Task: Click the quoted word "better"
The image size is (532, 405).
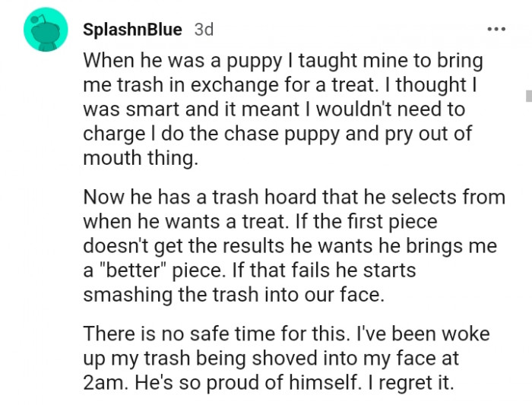Action: 134,272
